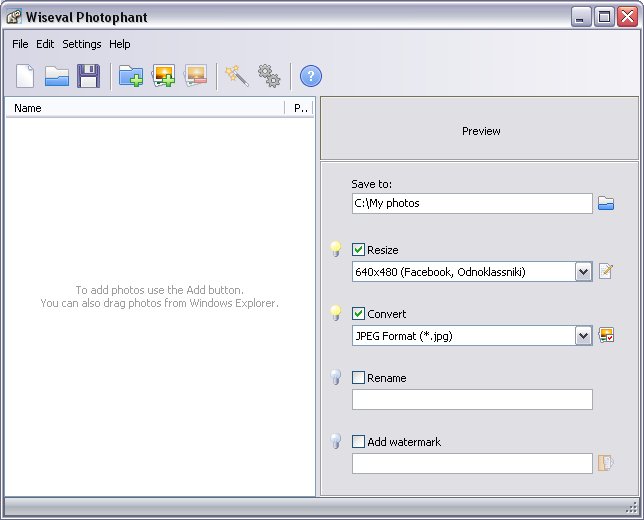Open the File menu
Image resolution: width=644 pixels, height=520 pixels.
point(20,44)
